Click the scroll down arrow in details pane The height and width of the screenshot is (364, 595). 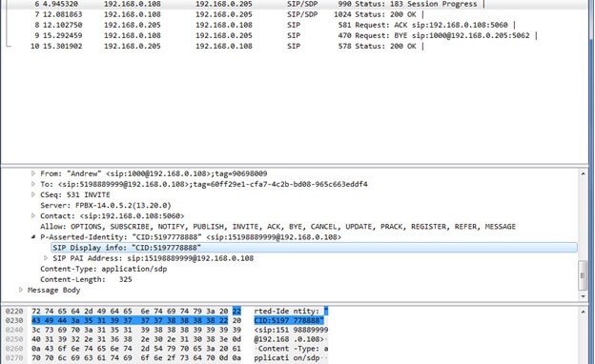coord(583,296)
